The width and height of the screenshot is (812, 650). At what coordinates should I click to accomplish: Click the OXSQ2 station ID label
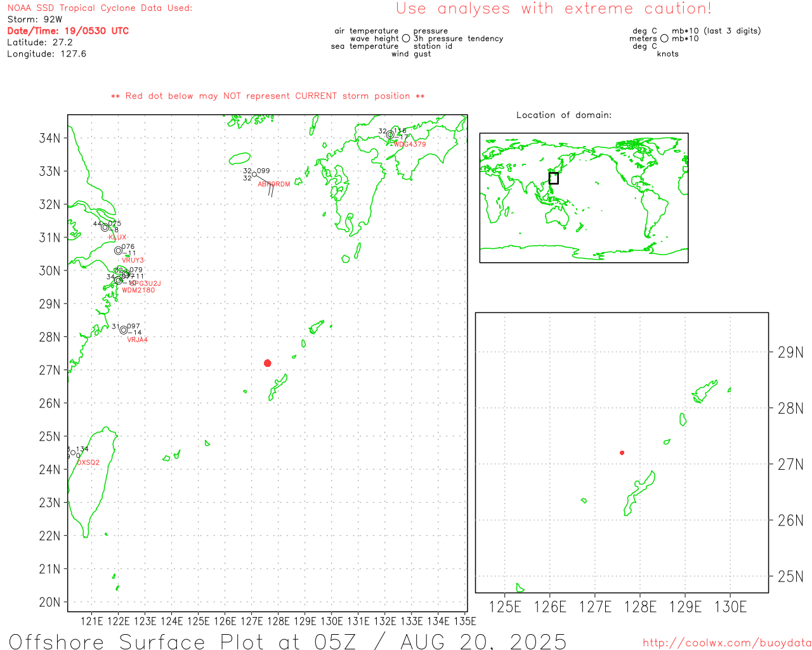pos(88,463)
